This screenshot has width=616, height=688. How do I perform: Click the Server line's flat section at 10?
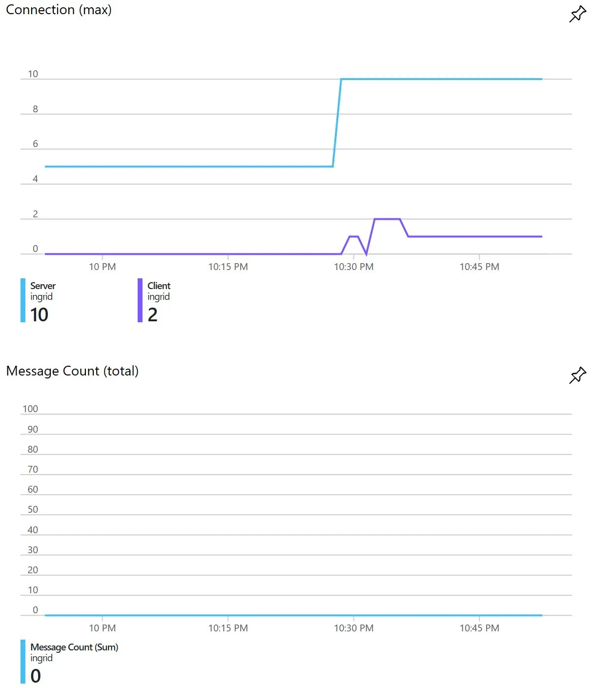[439, 79]
